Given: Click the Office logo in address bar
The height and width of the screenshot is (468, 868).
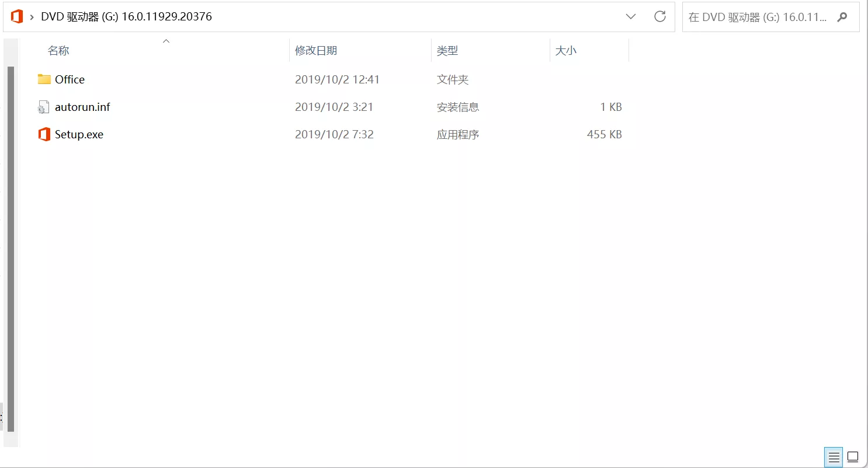Looking at the screenshot, I should (x=17, y=17).
